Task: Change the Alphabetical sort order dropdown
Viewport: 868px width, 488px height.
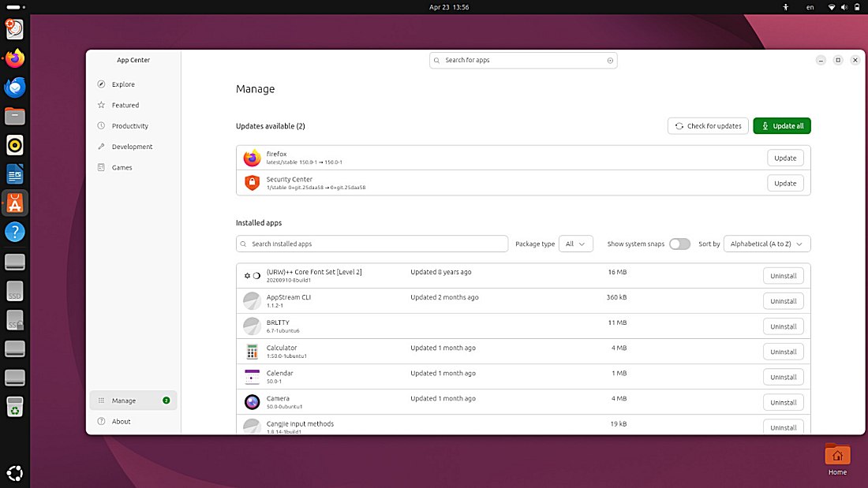Action: [x=766, y=244]
